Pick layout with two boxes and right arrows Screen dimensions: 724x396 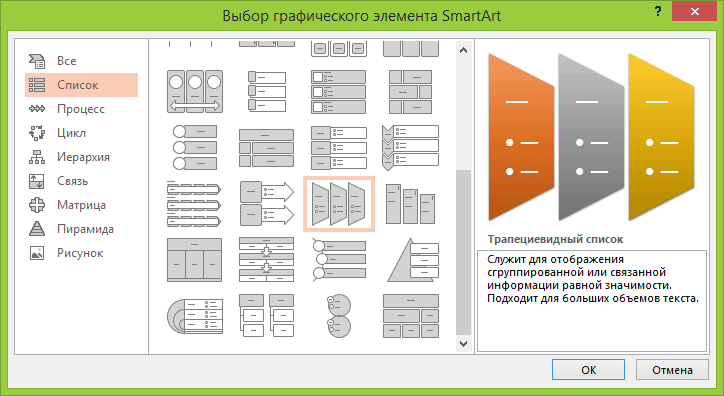267,204
